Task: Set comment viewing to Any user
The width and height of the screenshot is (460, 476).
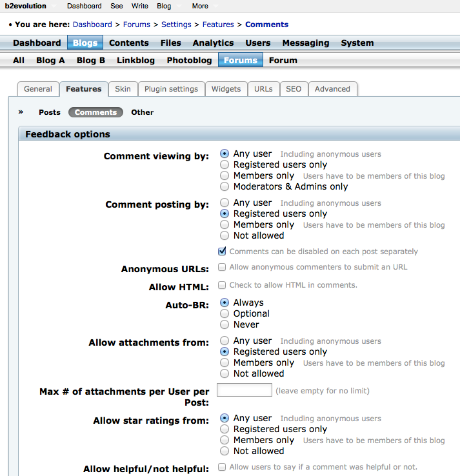Action: click(x=225, y=154)
